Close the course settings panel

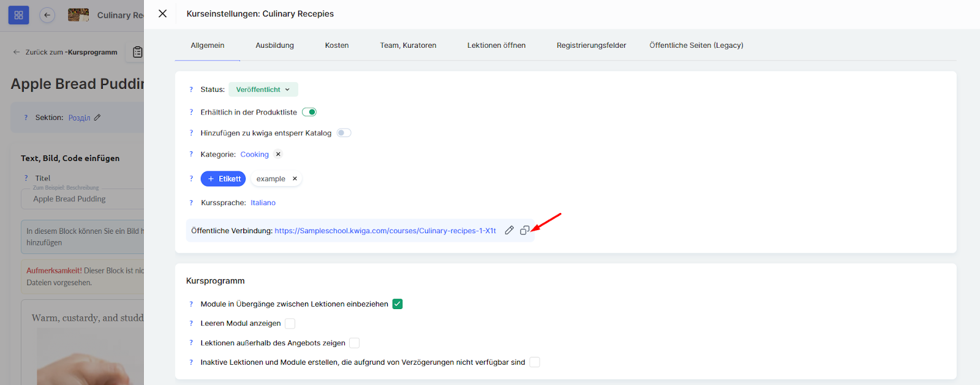[x=162, y=13]
